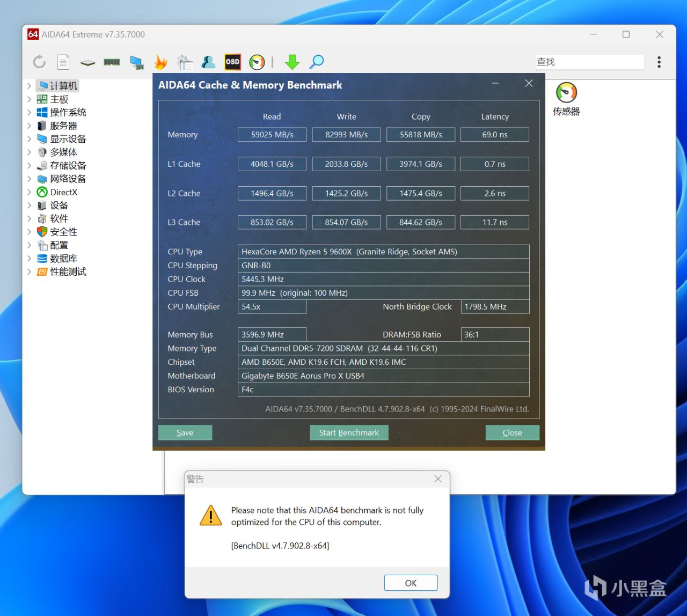Open the flame stability test icon

pyautogui.click(x=160, y=62)
